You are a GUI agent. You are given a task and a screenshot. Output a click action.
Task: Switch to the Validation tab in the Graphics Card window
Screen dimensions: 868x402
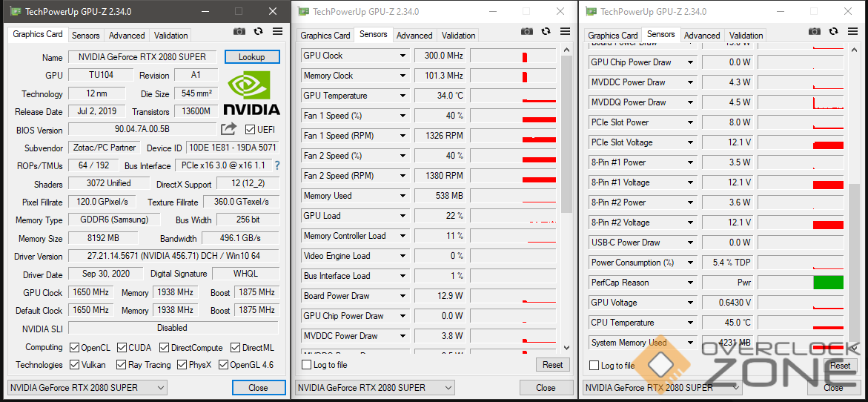coord(170,36)
